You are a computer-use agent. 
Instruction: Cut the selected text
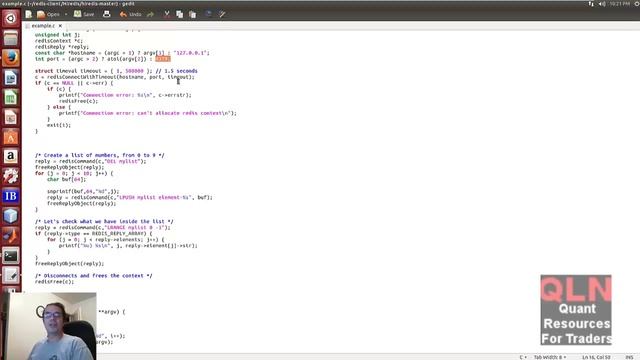167,14
